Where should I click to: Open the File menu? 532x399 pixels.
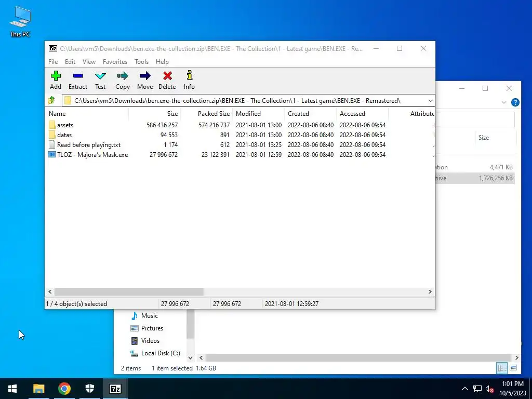click(53, 62)
